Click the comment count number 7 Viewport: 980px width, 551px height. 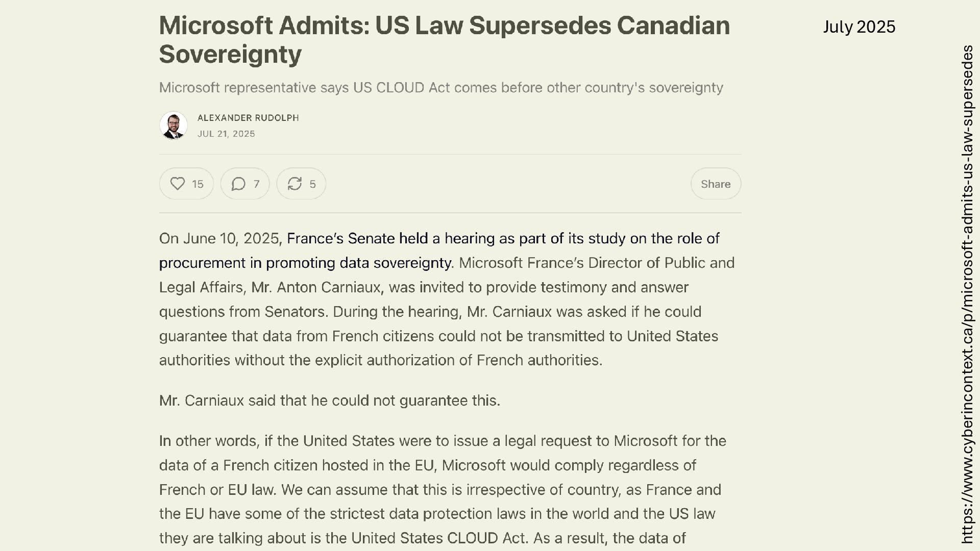point(256,184)
